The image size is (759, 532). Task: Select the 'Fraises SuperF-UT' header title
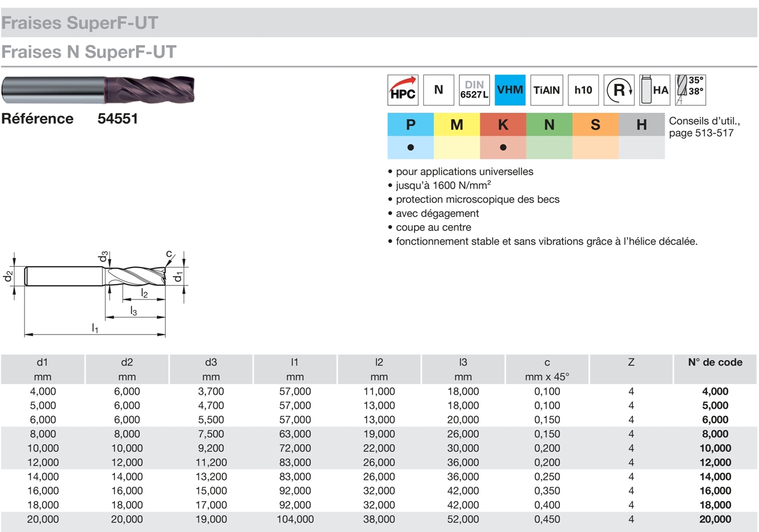[79, 23]
